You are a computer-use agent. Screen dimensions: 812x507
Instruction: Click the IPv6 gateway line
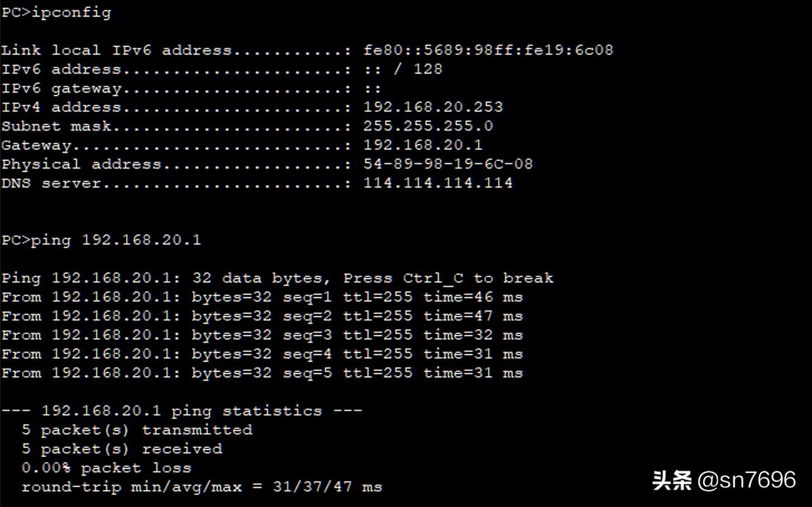pos(190,88)
